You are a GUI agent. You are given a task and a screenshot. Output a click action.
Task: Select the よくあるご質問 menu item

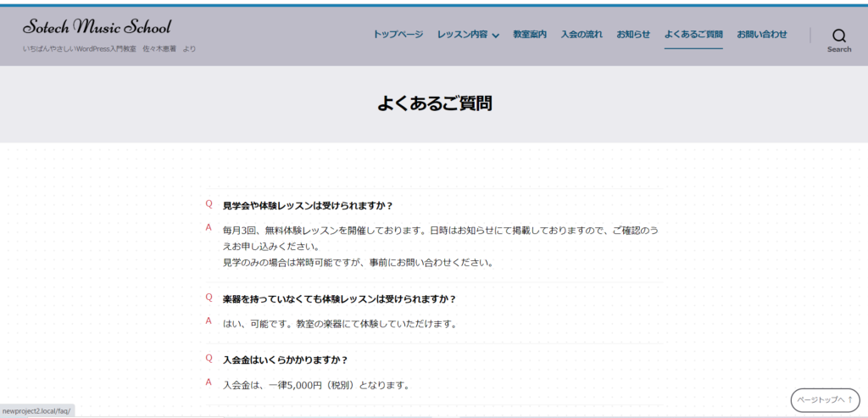point(693,35)
